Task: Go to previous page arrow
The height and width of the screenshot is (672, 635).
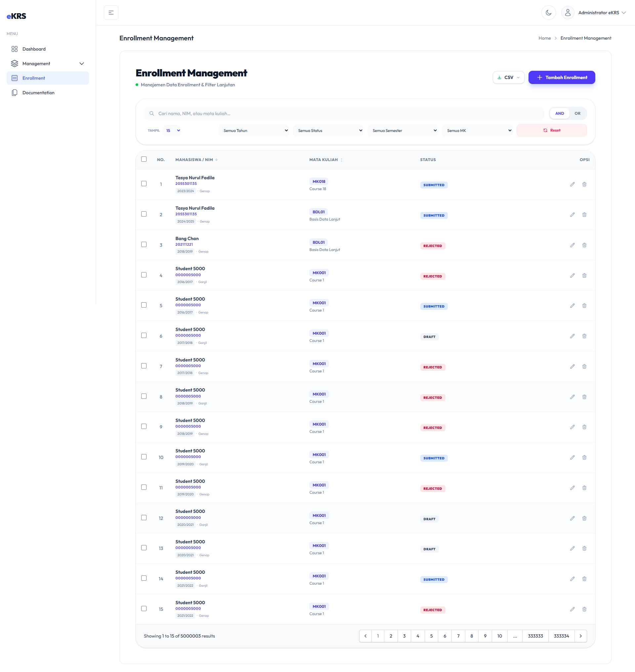Action: click(365, 636)
